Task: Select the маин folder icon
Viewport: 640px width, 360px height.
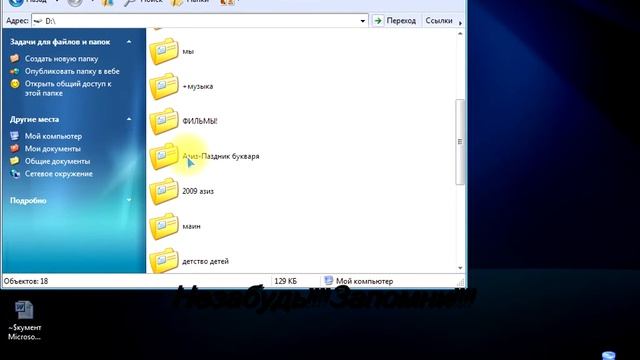Action: pos(164,227)
